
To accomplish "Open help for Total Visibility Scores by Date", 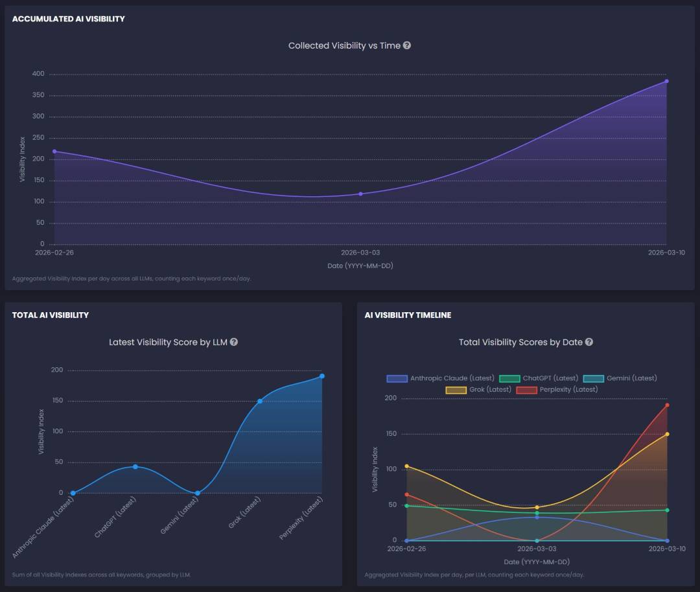I will point(589,342).
